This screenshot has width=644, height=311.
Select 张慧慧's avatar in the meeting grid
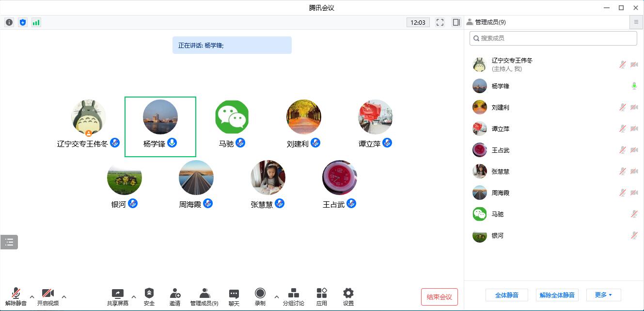pyautogui.click(x=268, y=178)
